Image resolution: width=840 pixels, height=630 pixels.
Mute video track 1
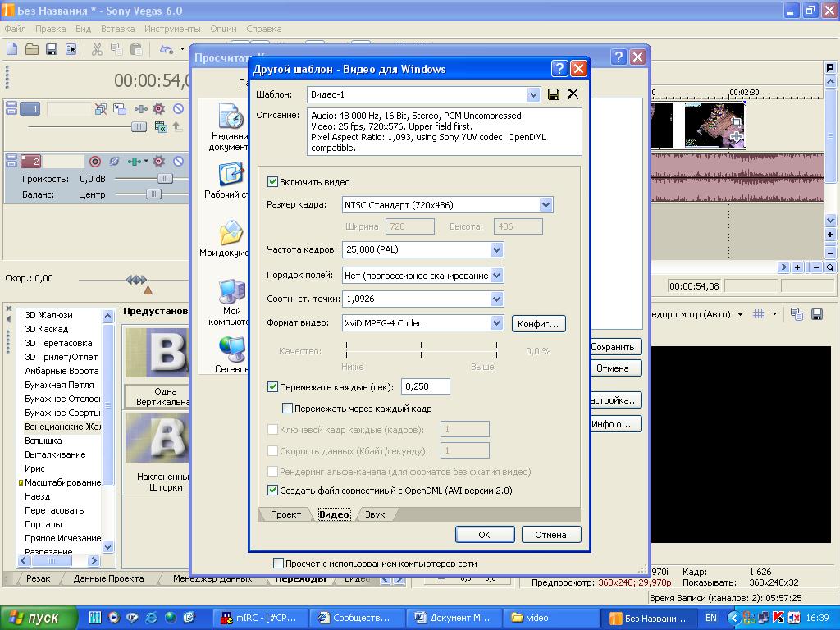[x=178, y=109]
